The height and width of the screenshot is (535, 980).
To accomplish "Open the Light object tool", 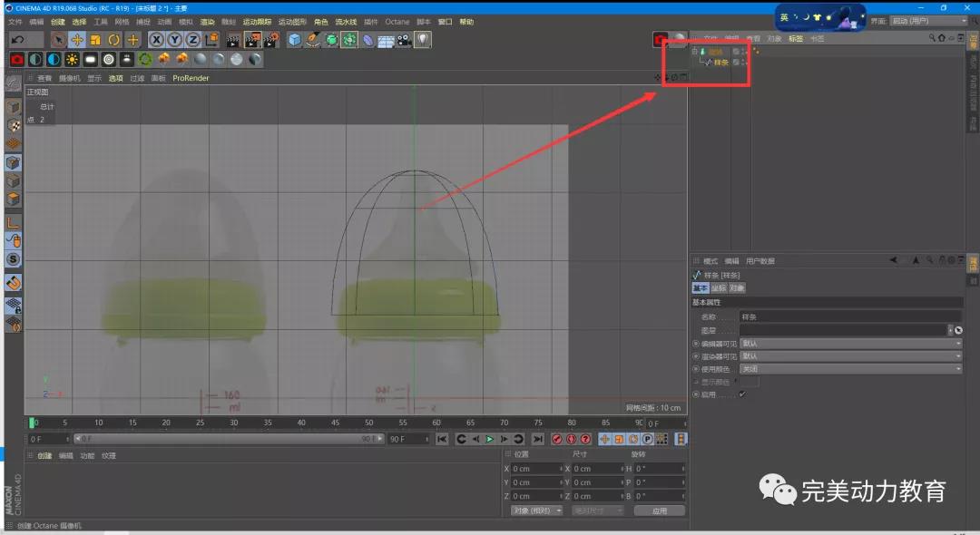I will (x=423, y=40).
